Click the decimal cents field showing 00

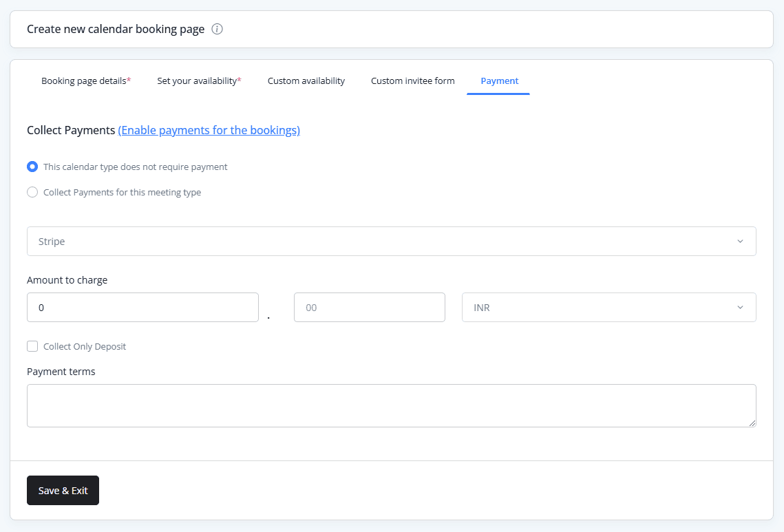tap(369, 308)
